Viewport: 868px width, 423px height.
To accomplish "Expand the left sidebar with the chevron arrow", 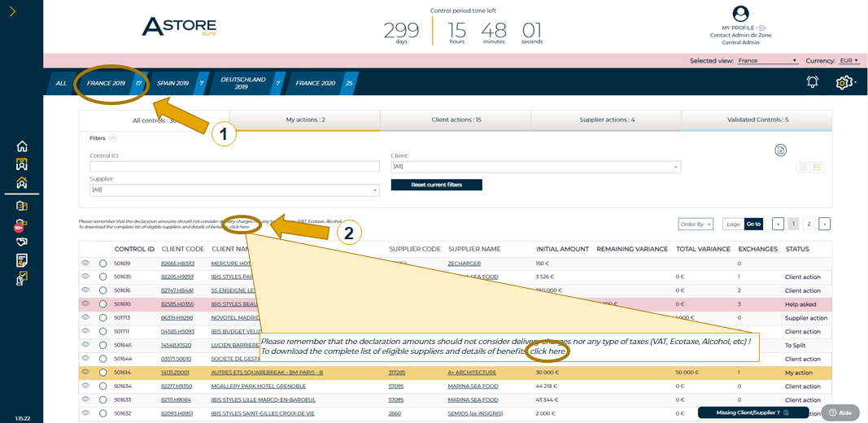I will click(12, 11).
